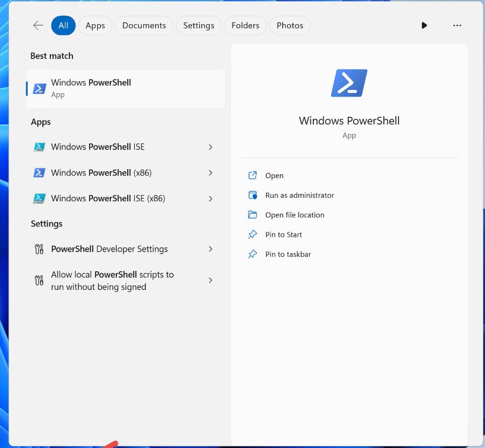The height and width of the screenshot is (448, 485).
Task: Click the Windows PowerShell (x86) app icon
Action: tap(39, 173)
